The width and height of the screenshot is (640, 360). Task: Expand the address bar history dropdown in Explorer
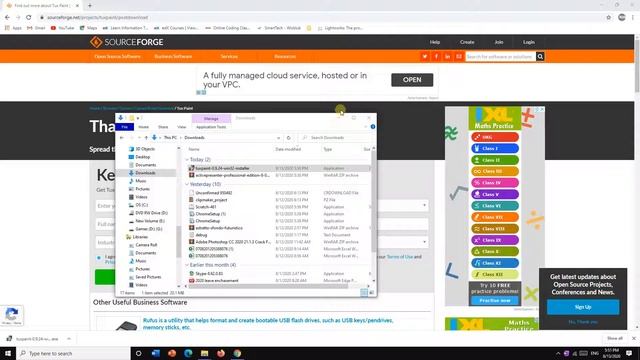click(278, 138)
